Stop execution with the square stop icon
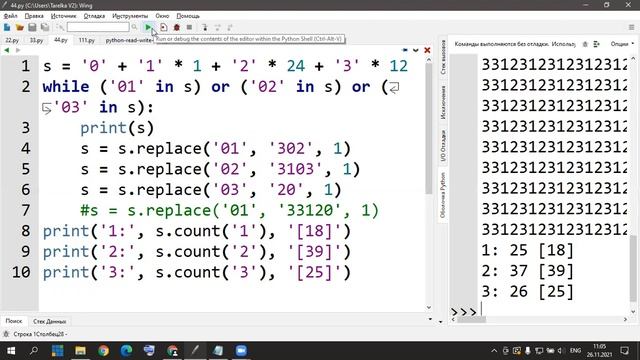This screenshot has height=360, width=640. click(x=189, y=27)
